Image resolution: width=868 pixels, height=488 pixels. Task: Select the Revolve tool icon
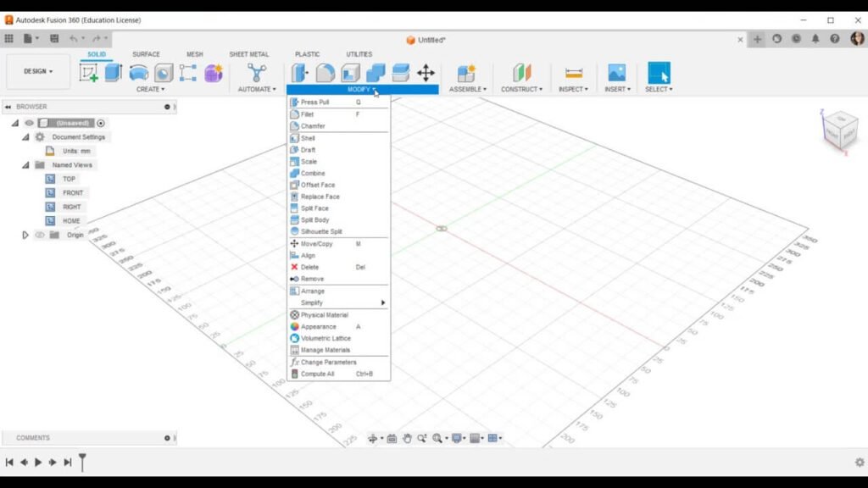[x=138, y=73]
